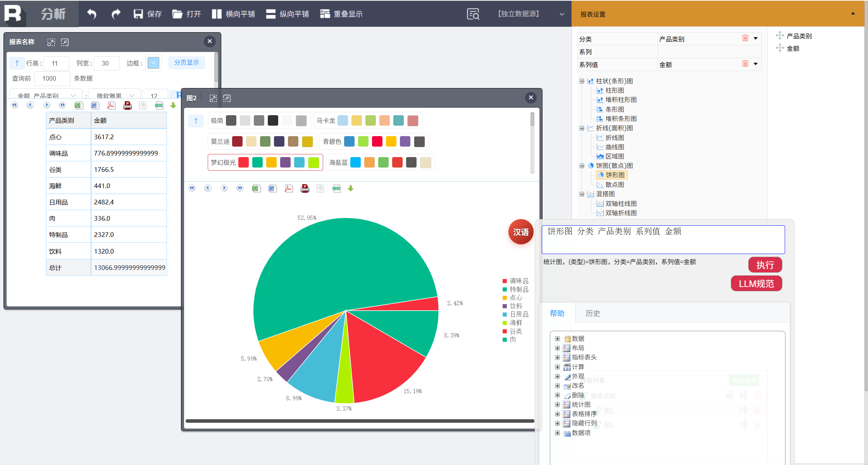Click the redo arrow in top toolbar
This screenshot has width=868, height=465.
point(116,14)
